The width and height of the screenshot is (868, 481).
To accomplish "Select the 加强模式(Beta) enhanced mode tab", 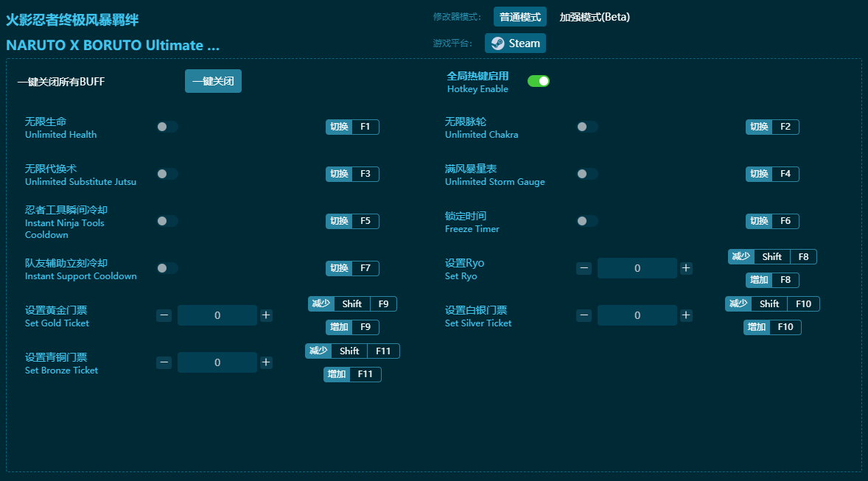I will pos(595,17).
